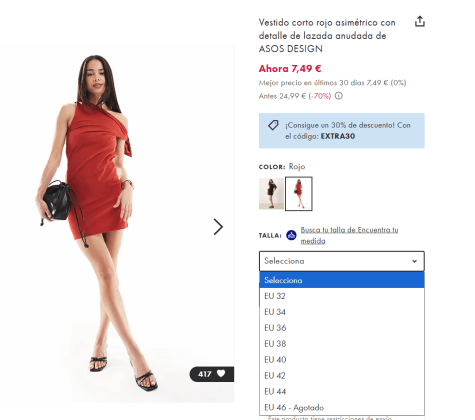
Task: Collapse the Selecciona size dropdown arrow
Action: tap(414, 261)
